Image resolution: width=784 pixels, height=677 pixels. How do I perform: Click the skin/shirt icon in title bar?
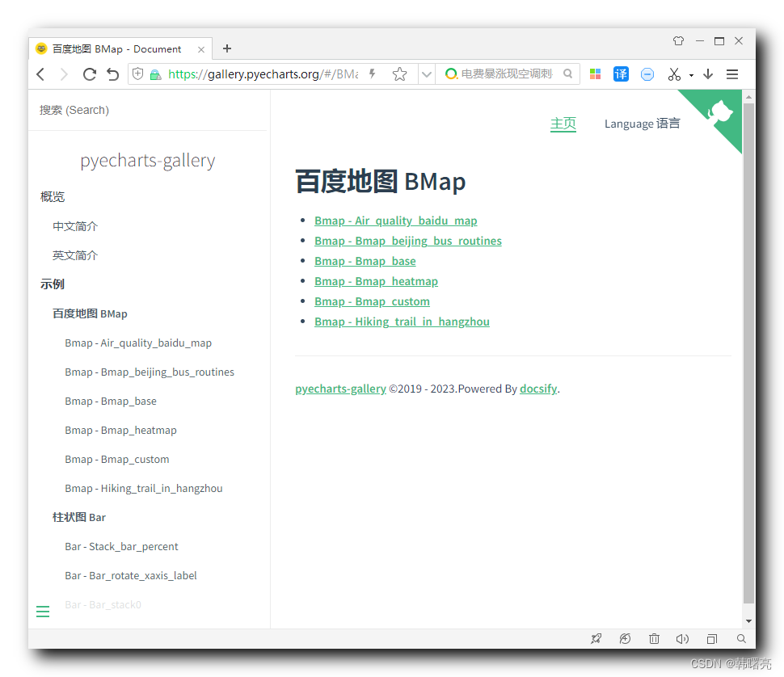[x=678, y=41]
